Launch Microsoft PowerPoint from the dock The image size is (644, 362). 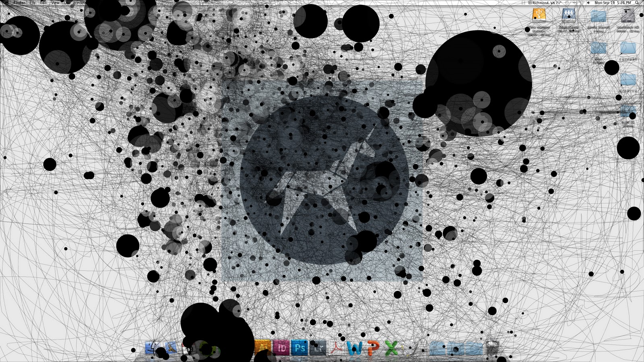tap(373, 348)
